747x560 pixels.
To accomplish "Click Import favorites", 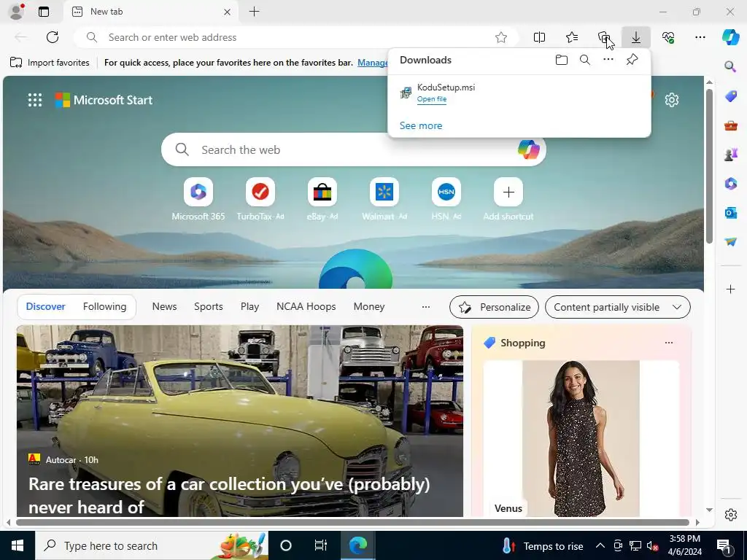I will [x=50, y=63].
